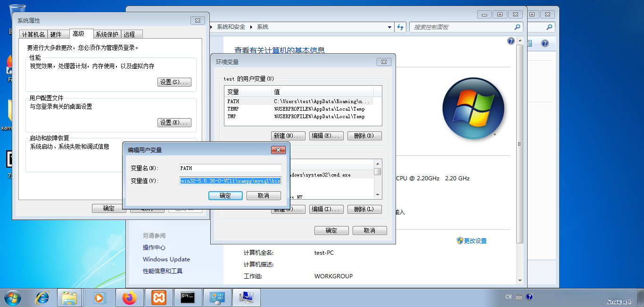Switch to the XAMPP control panel taskbar icon
This screenshot has height=307, width=644.
(159, 298)
